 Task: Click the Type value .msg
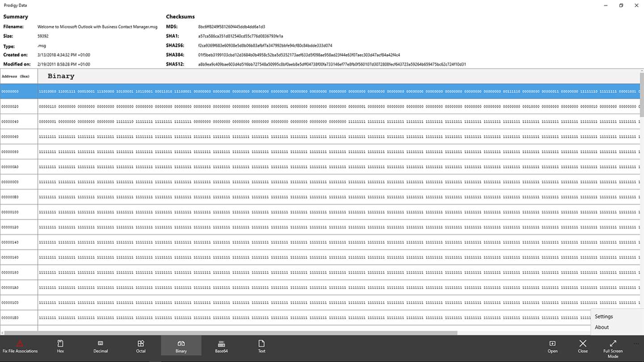click(x=42, y=46)
